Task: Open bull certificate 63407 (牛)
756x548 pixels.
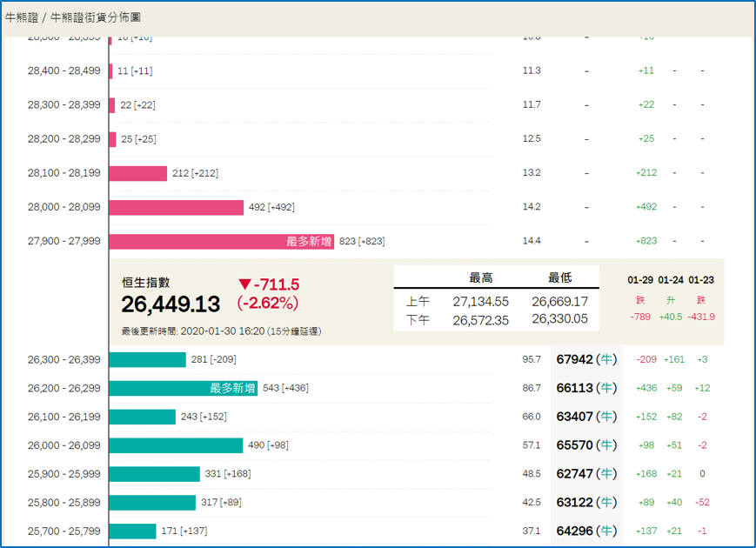Action: pyautogui.click(x=586, y=417)
